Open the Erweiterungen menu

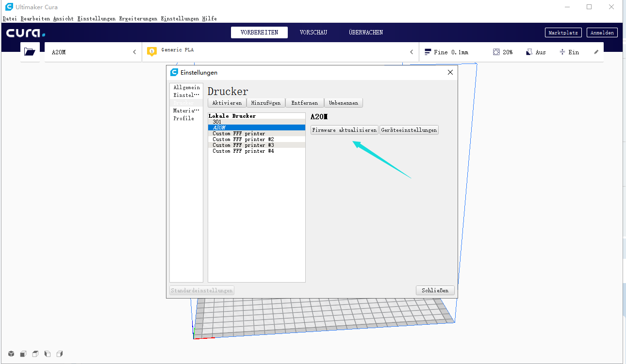(138, 18)
